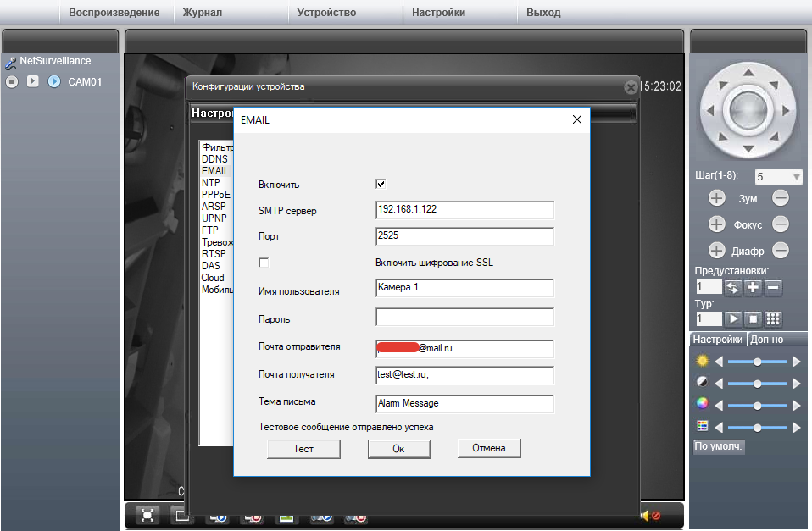Click the brightness slider handle
This screenshot has width=812, height=531.
[757, 362]
